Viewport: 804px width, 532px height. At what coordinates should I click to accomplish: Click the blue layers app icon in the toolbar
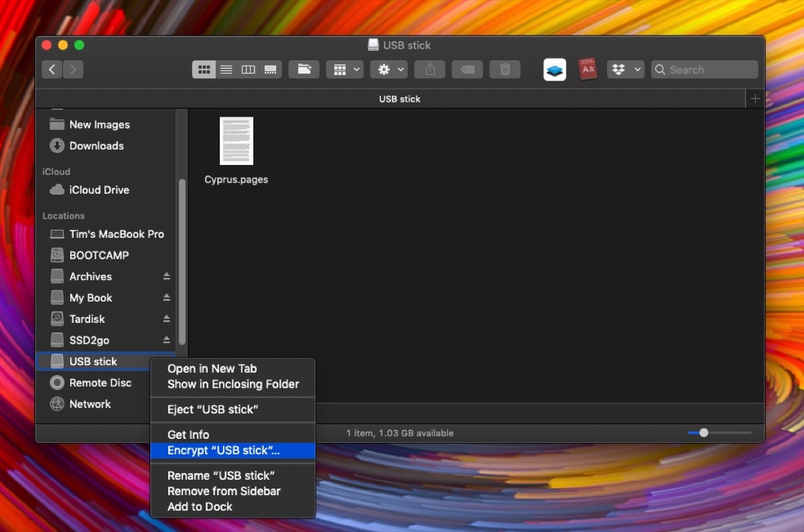(554, 69)
